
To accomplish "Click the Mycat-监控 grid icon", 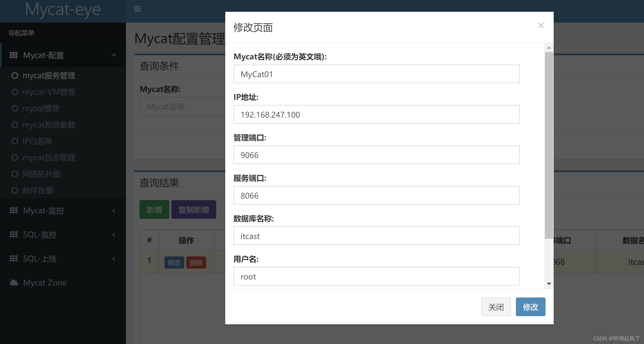I will [x=14, y=210].
